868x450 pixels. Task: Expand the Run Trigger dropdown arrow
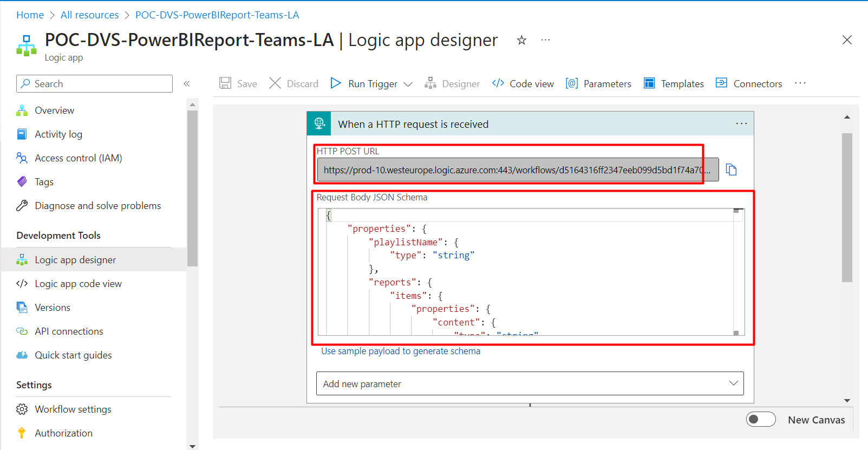point(408,84)
